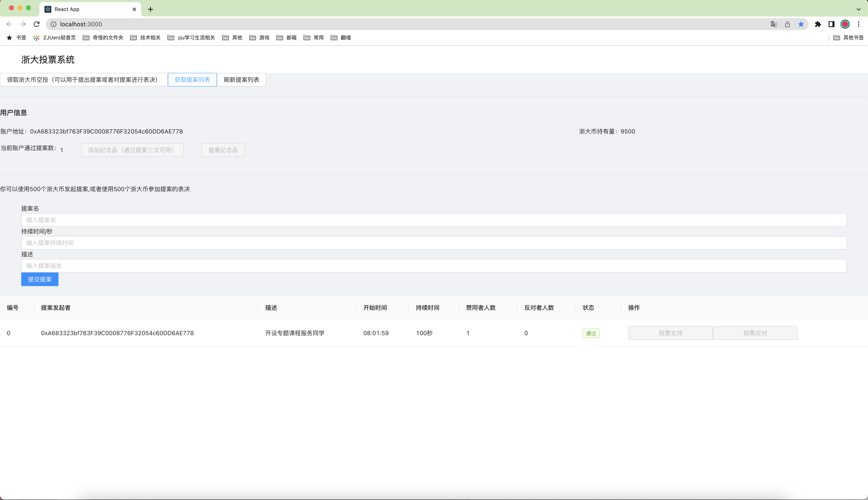
Task: Open the zju学习生活相关 bookmark folder
Action: point(191,37)
